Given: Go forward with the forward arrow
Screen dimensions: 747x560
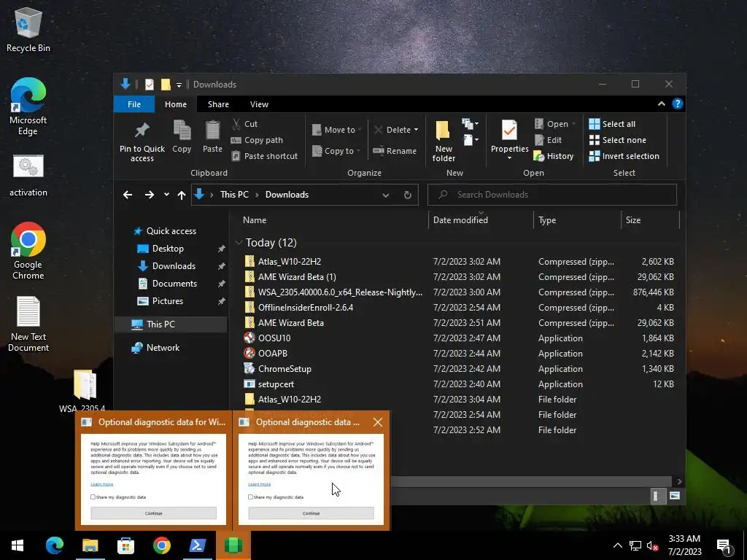Looking at the screenshot, I should pyautogui.click(x=149, y=194).
